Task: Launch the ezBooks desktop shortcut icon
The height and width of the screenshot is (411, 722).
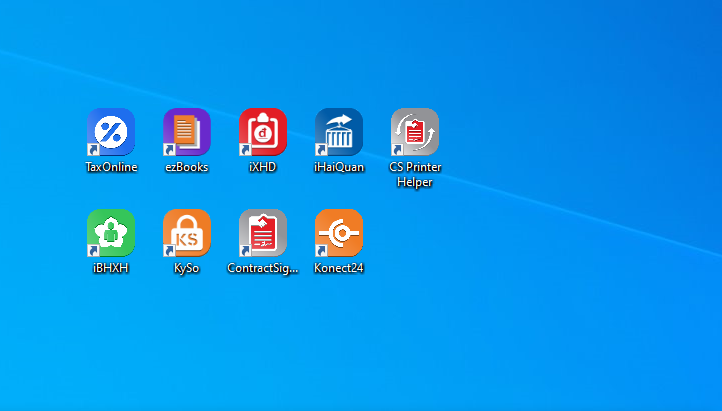Action: tap(187, 132)
